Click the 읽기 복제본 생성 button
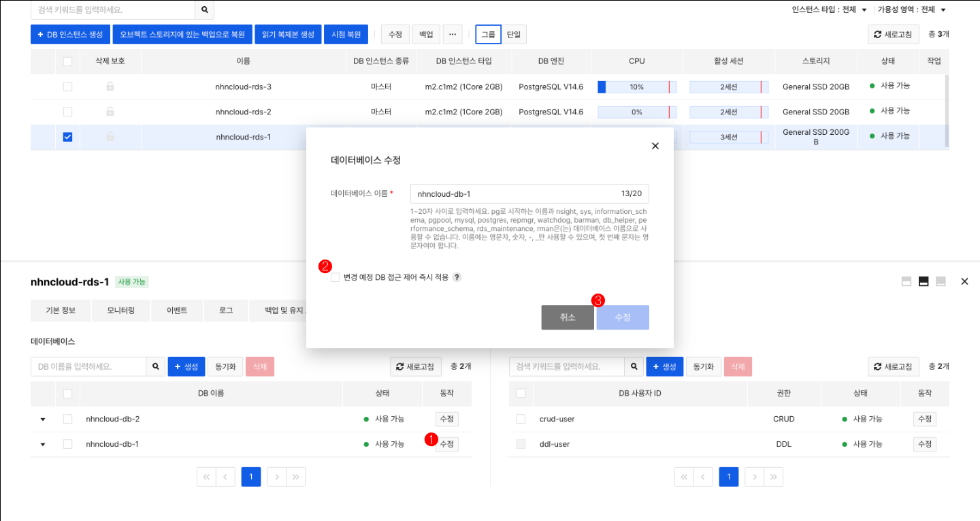 coord(288,34)
